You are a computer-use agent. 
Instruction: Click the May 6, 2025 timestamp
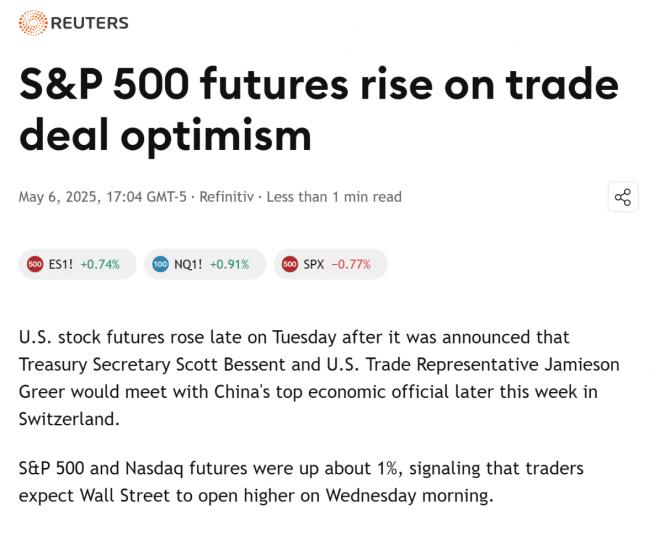102,196
